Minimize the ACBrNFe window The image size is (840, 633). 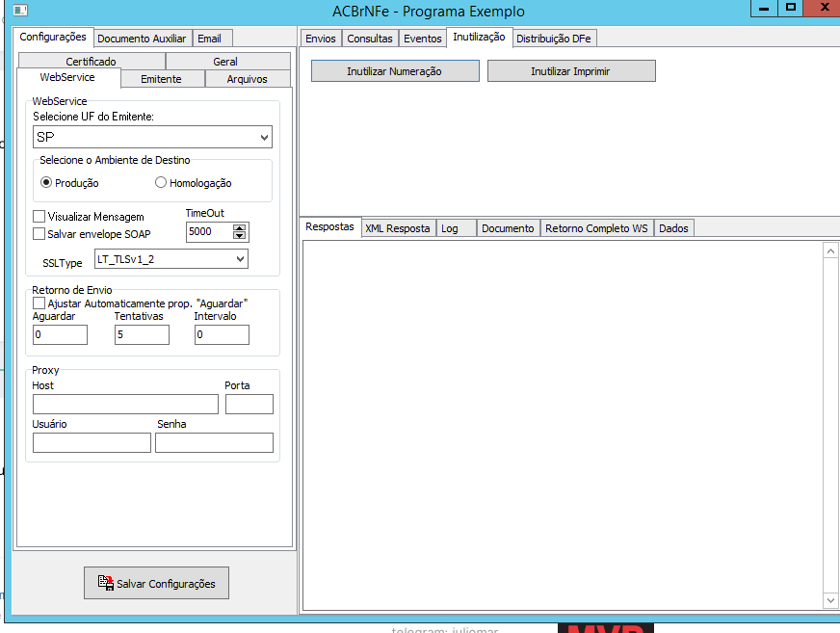(764, 8)
